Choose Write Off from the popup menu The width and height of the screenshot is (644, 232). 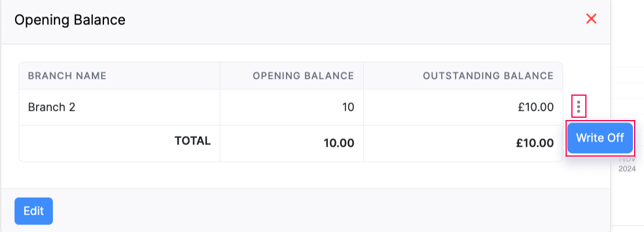coord(600,138)
